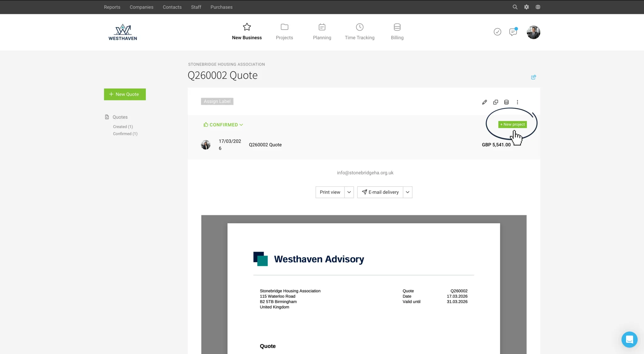Click the pencil edit quote icon
This screenshot has height=354, width=644.
point(484,102)
